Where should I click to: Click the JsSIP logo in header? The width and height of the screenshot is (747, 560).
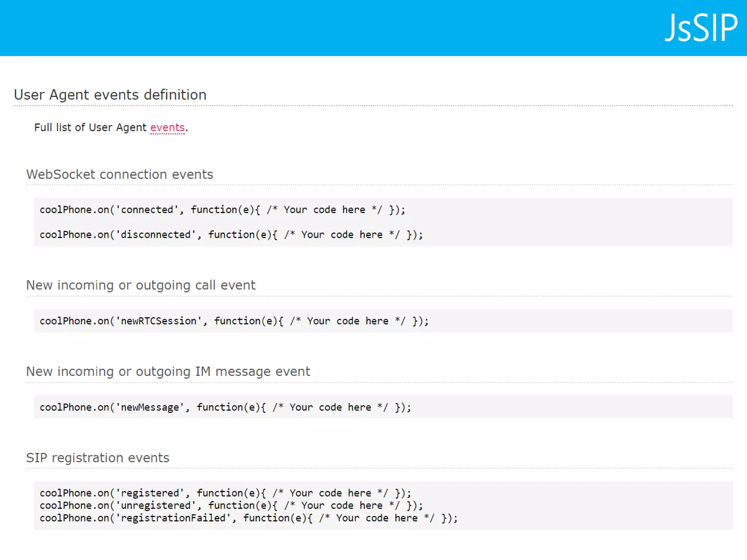[x=701, y=28]
